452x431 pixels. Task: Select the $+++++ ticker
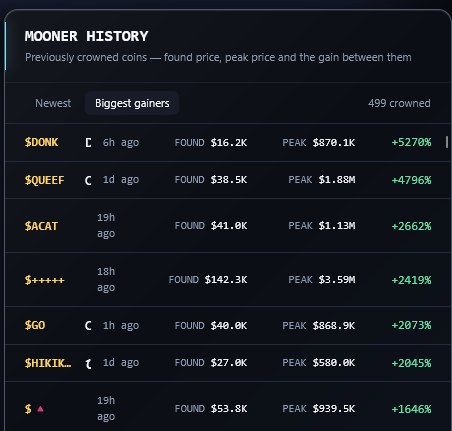pos(44,280)
